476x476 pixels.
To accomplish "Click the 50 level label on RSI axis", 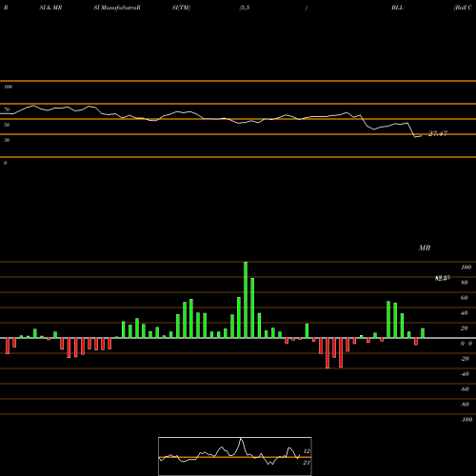I will coord(7,125).
